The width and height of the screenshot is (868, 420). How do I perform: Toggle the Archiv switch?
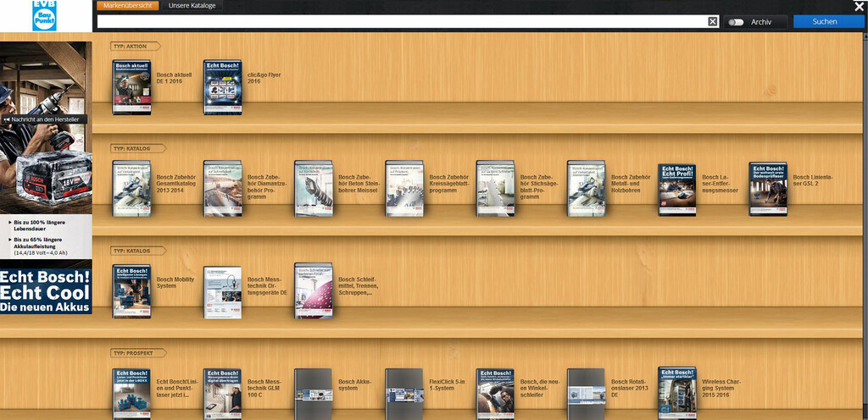(x=736, y=22)
